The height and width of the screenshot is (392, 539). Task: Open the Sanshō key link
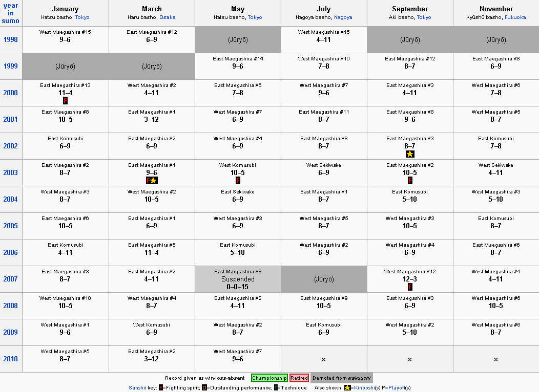[x=137, y=388]
